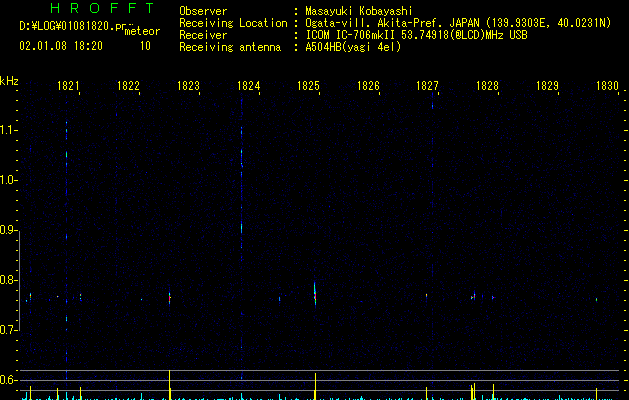Select the log file path D:\LOG\01081820
Screen dimensions: 629x400
67,26
